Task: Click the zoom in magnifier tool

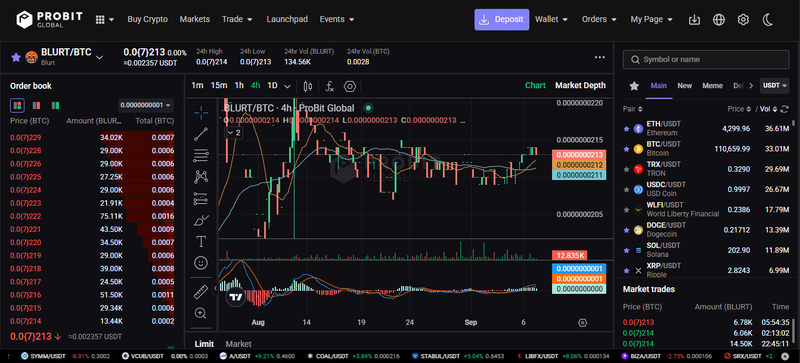Action: pyautogui.click(x=201, y=313)
